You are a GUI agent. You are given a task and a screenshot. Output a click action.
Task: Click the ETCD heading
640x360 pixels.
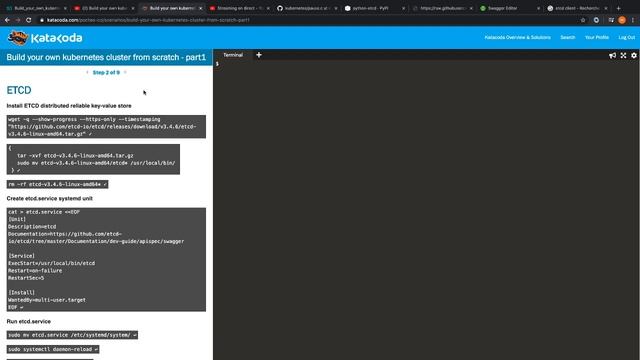click(x=19, y=90)
